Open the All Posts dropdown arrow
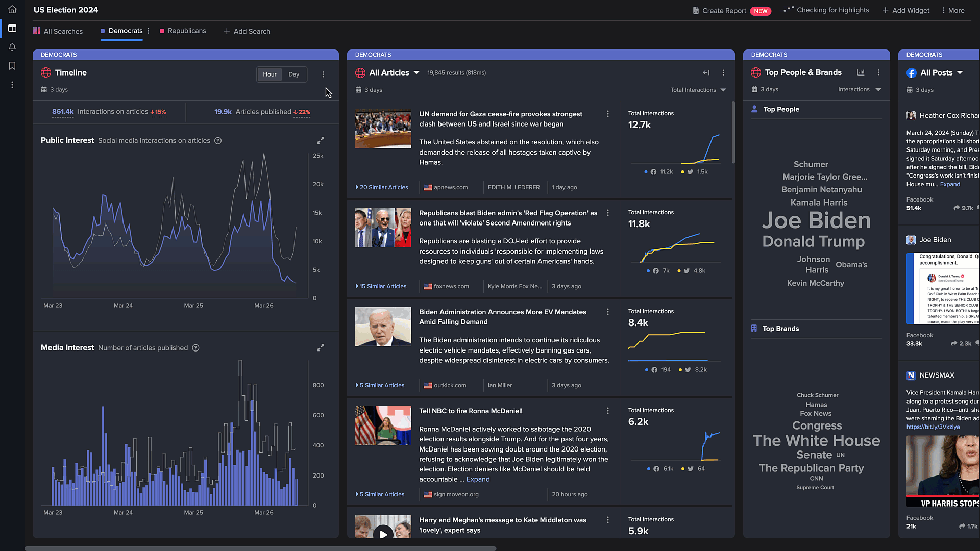Viewport: 980px width, 551px height. (x=959, y=72)
